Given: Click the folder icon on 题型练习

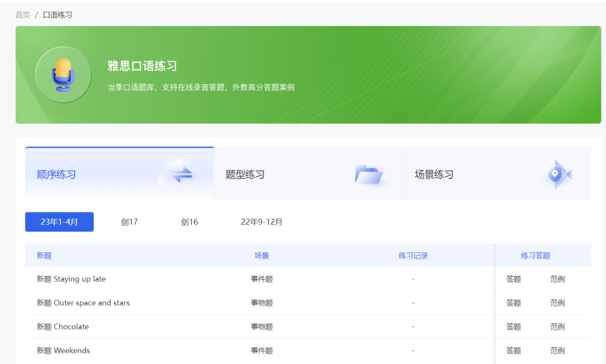Looking at the screenshot, I should [x=369, y=174].
